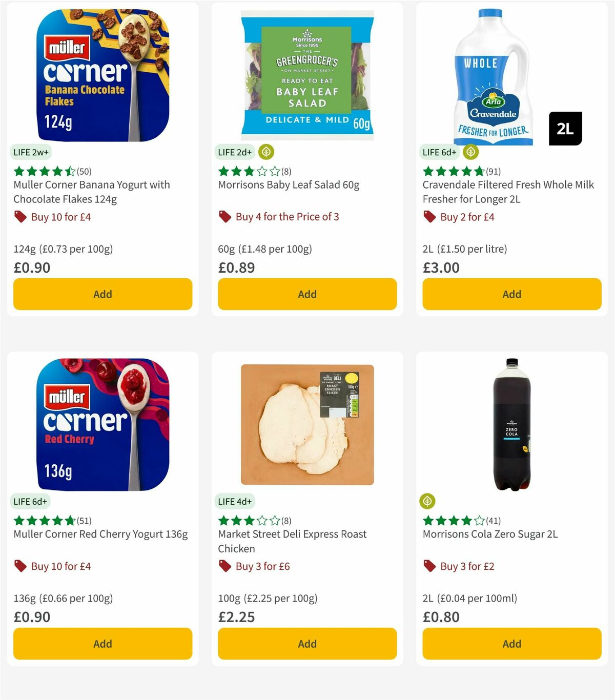Viewport: 615px width, 700px height.
Task: Click the LIFE 2w+ badge on Muller Banana yogurt
Action: [30, 152]
